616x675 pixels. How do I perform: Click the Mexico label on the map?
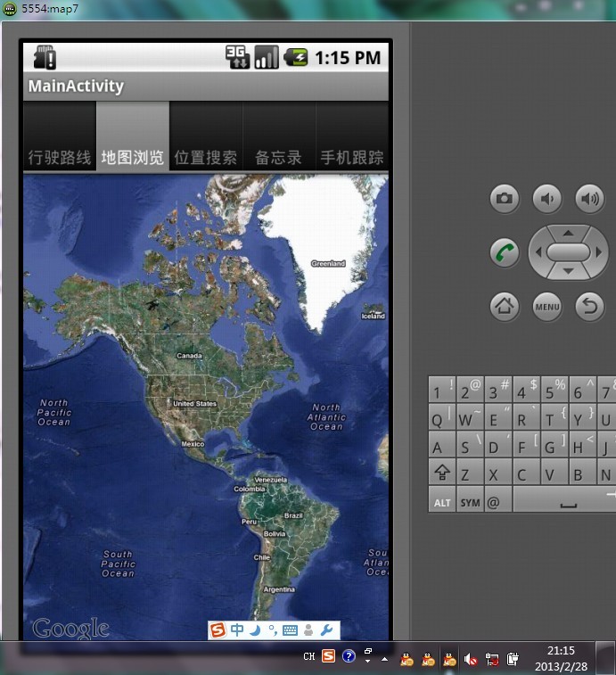(193, 444)
